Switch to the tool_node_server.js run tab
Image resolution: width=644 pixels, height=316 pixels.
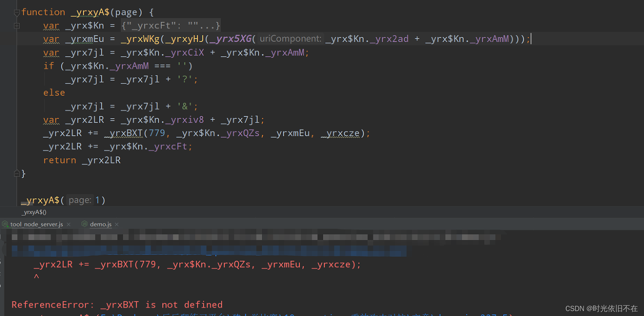37,224
